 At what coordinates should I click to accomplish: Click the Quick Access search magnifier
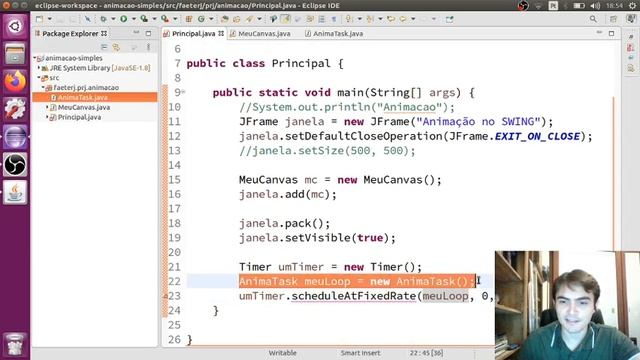tap(593, 19)
